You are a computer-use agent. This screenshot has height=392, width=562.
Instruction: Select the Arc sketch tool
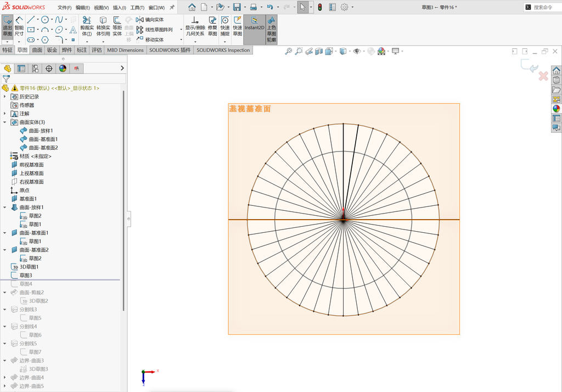pos(45,30)
